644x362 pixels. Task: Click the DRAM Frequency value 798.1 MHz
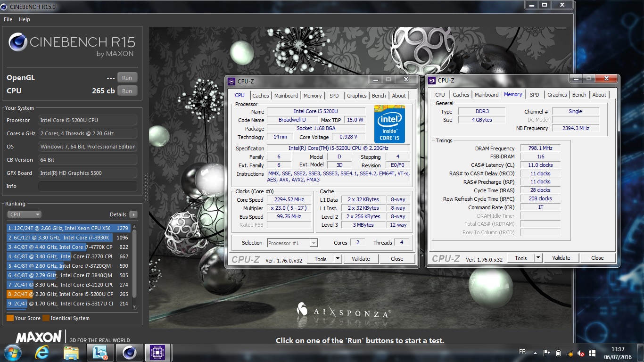point(540,148)
